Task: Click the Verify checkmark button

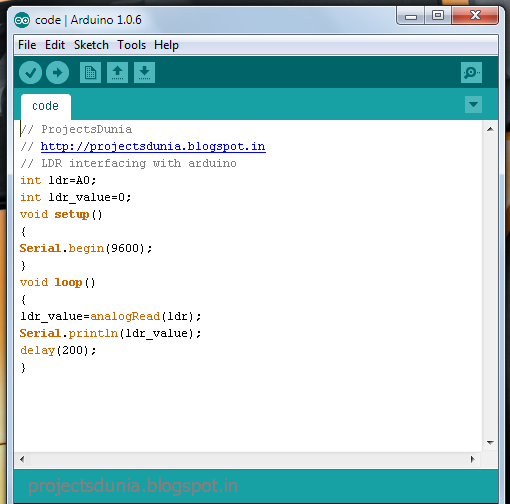Action: (30, 72)
